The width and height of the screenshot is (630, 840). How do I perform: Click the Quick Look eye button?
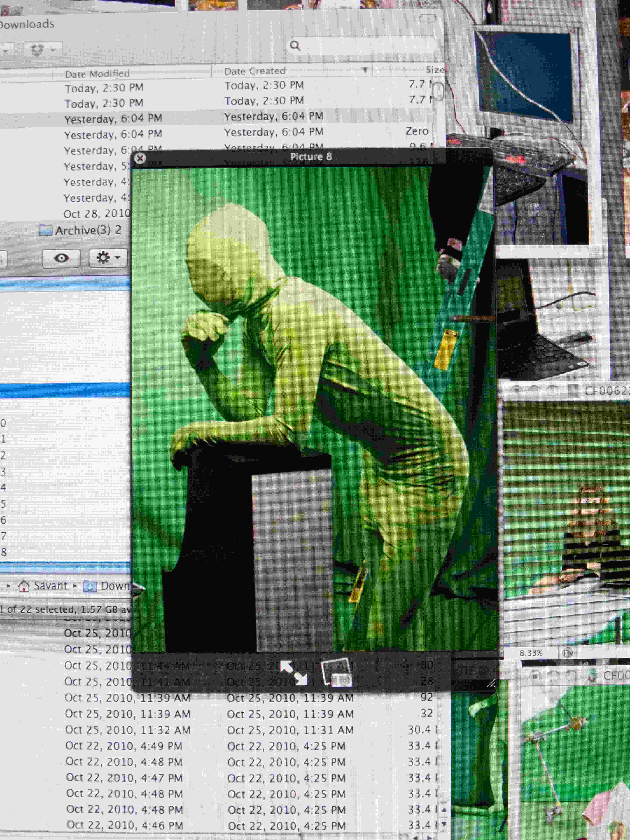[x=61, y=259]
